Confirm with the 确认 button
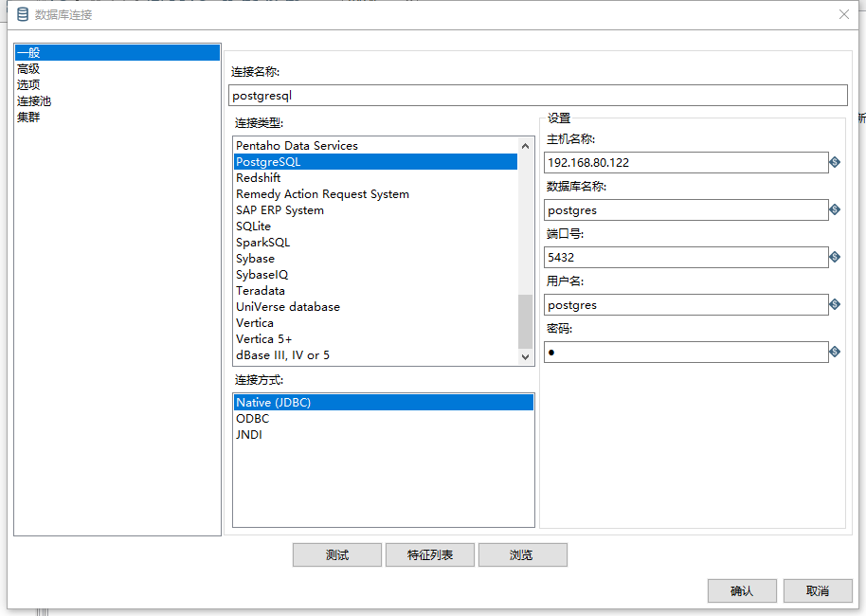The width and height of the screenshot is (866, 616). (x=742, y=590)
